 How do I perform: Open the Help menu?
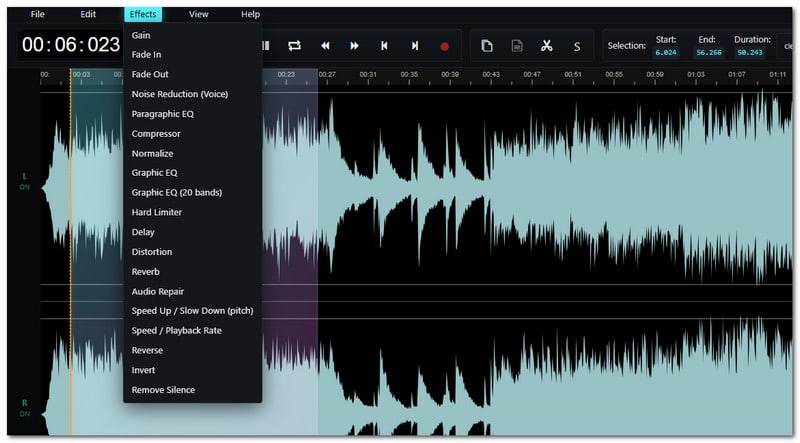coord(251,14)
